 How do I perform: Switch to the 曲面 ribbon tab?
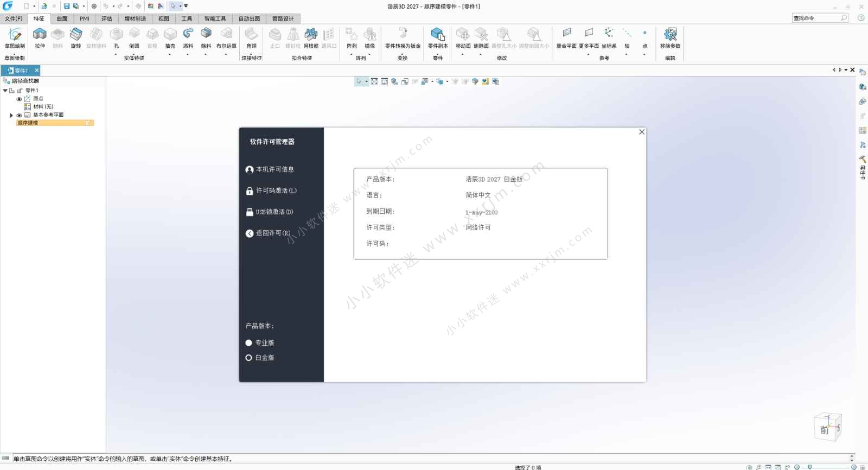pos(62,18)
